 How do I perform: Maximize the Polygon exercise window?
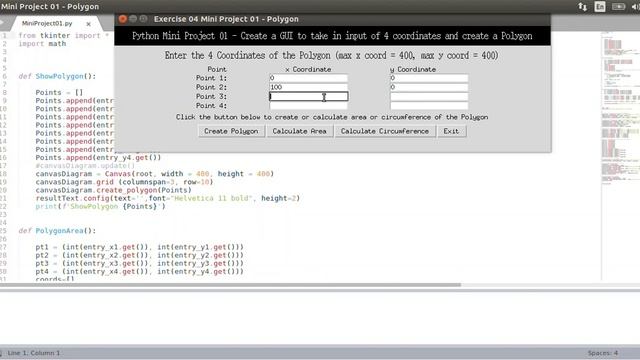click(x=143, y=19)
